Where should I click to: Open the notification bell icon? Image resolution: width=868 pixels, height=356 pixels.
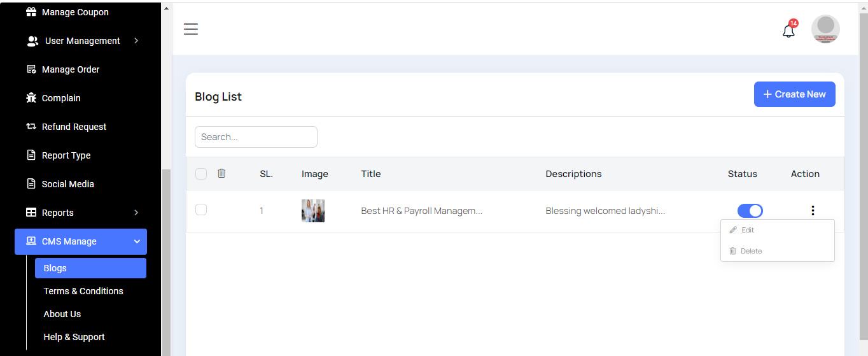[788, 31]
